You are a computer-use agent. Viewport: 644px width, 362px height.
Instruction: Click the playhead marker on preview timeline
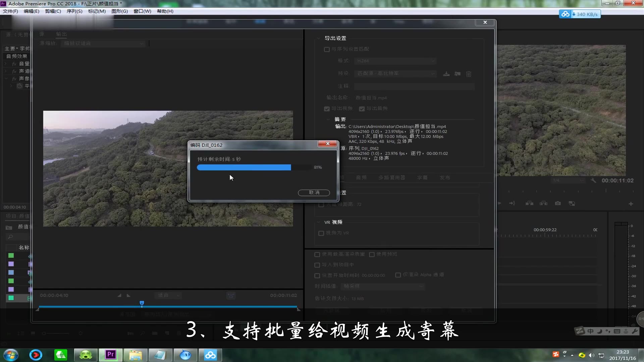(142, 303)
